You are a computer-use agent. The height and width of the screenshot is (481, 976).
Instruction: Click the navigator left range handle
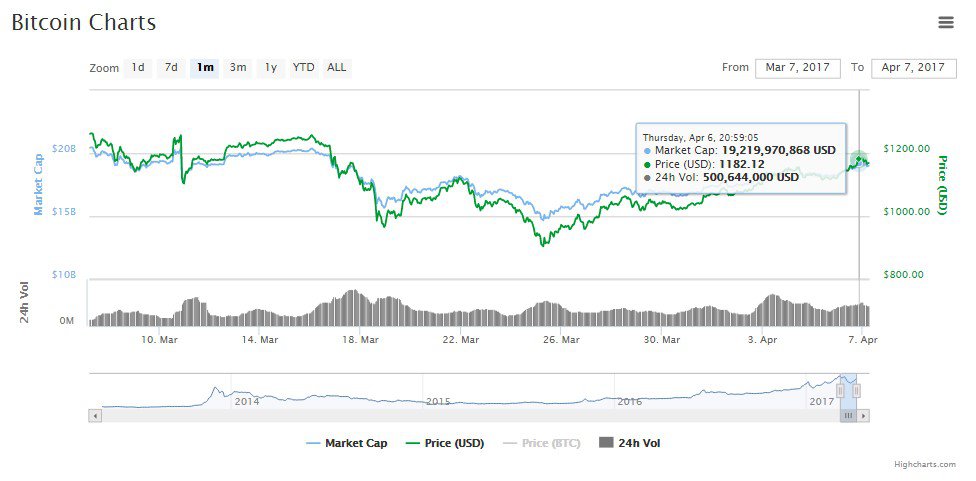coord(840,391)
